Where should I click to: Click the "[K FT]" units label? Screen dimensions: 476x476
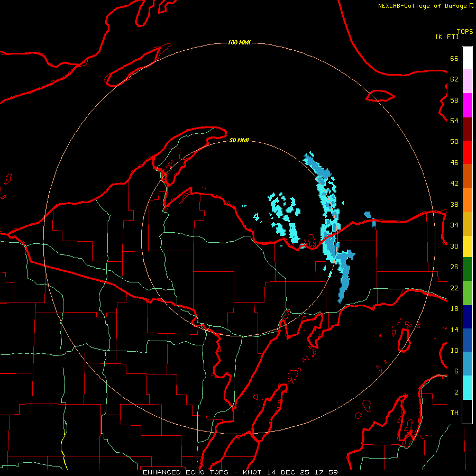(447, 36)
